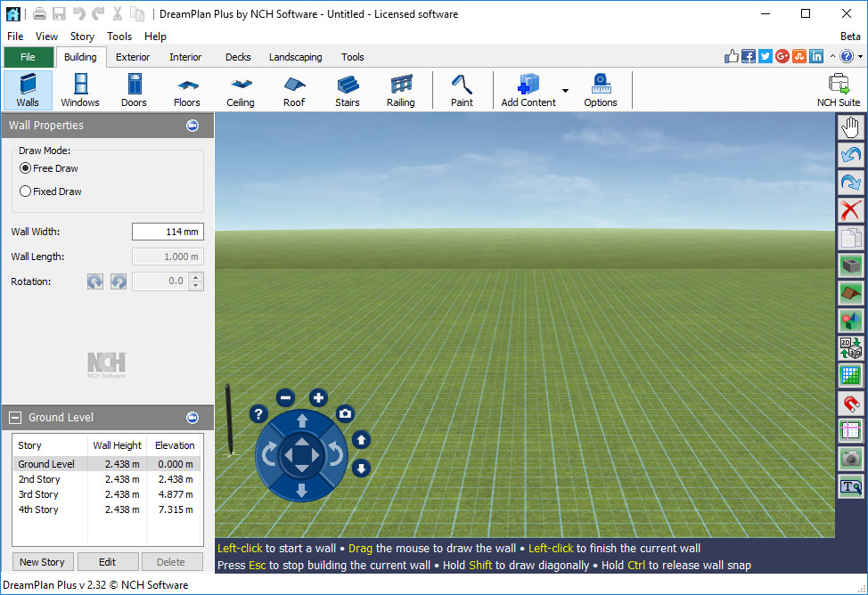The image size is (868, 595).
Task: Share on Facebook icon
Action: tap(749, 56)
